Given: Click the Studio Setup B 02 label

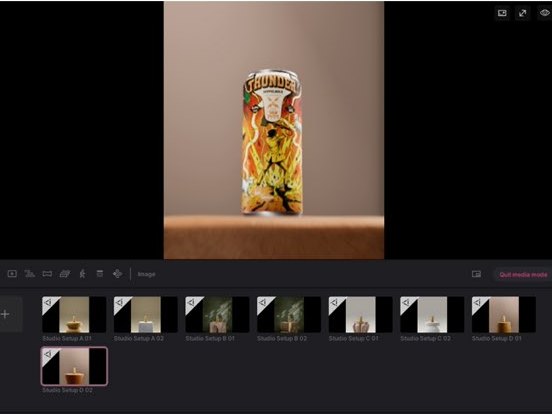Looking at the screenshot, I should [x=282, y=338].
